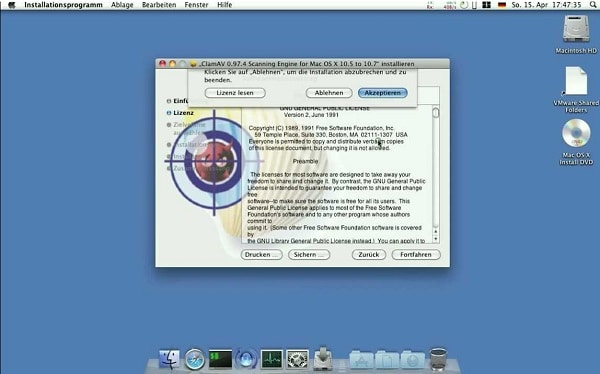
Task: Minimize the installer window with yellow button
Action: (172, 64)
